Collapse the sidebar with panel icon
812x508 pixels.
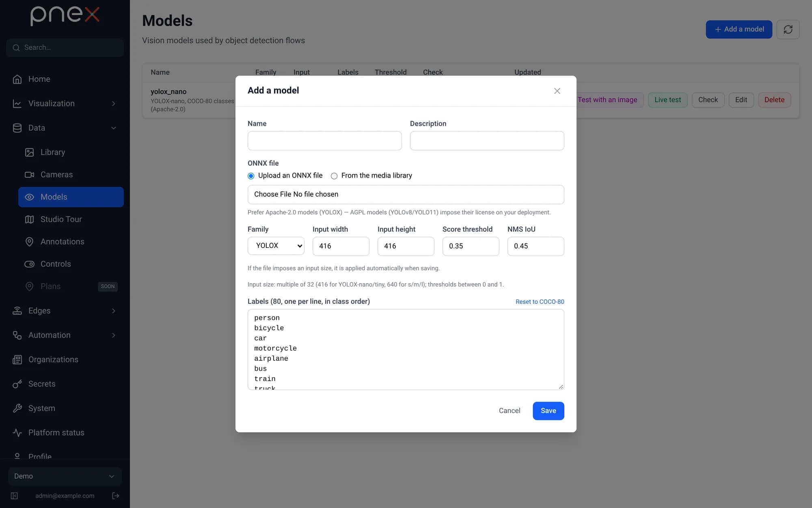coord(14,496)
